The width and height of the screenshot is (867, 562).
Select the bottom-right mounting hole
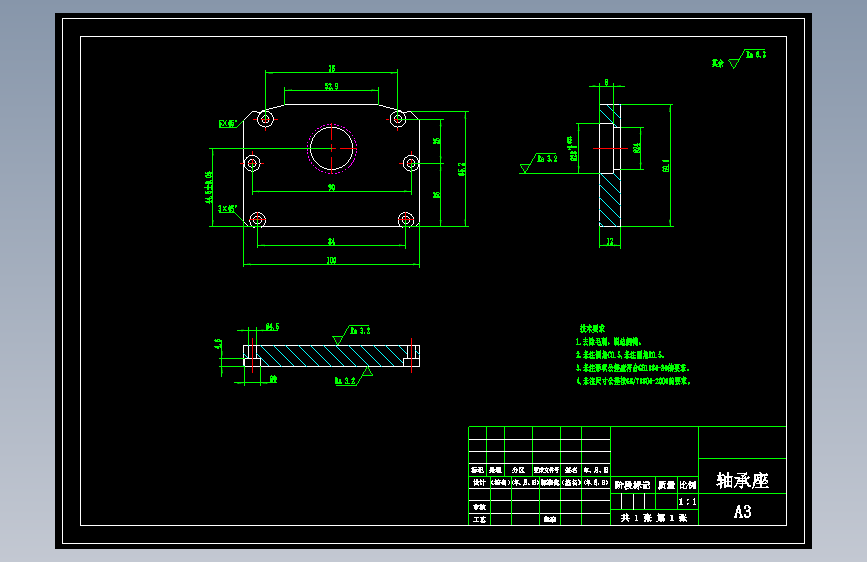[x=406, y=220]
